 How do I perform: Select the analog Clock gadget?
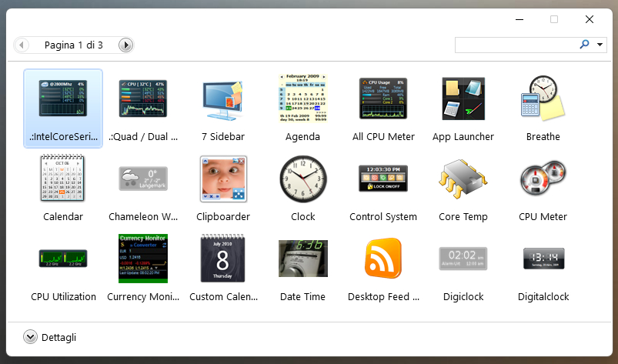(303, 179)
